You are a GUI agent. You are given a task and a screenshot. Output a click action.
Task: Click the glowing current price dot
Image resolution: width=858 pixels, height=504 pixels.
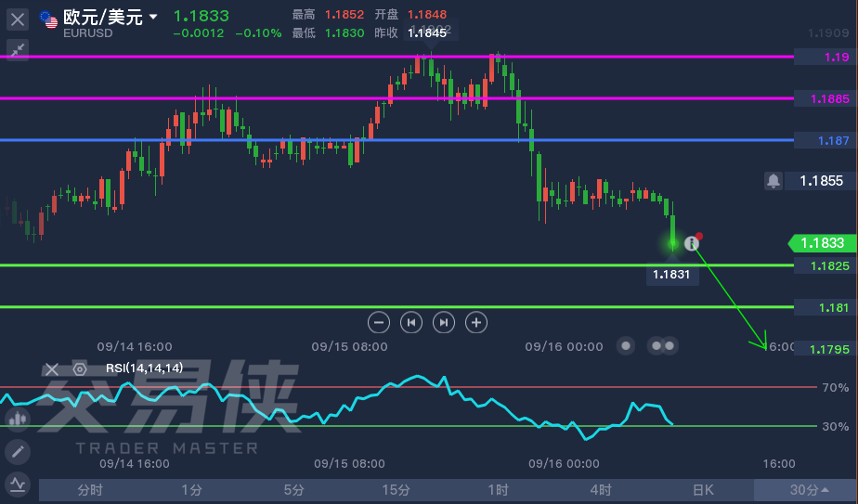click(x=673, y=242)
